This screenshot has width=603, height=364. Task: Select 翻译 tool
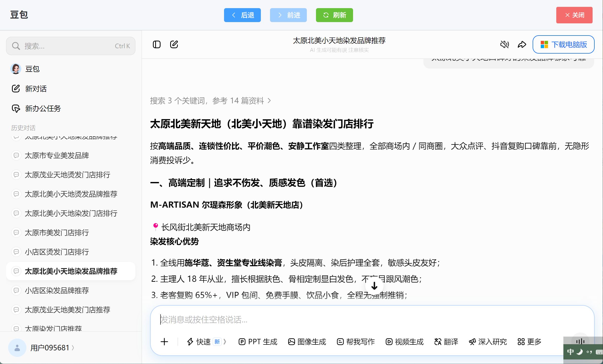[446, 342]
